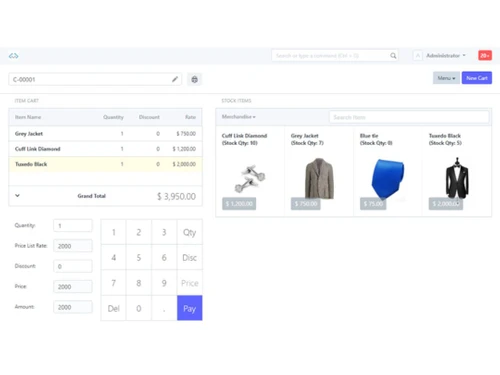Open the Administrator user dropdown
Screen dimensions: 500x375
coord(446,56)
